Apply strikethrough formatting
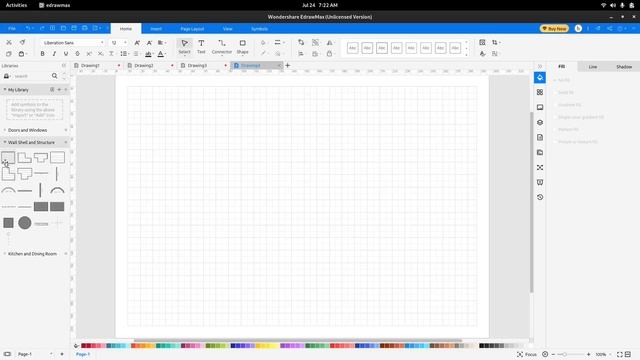This screenshot has height=360, width=640. click(77, 54)
